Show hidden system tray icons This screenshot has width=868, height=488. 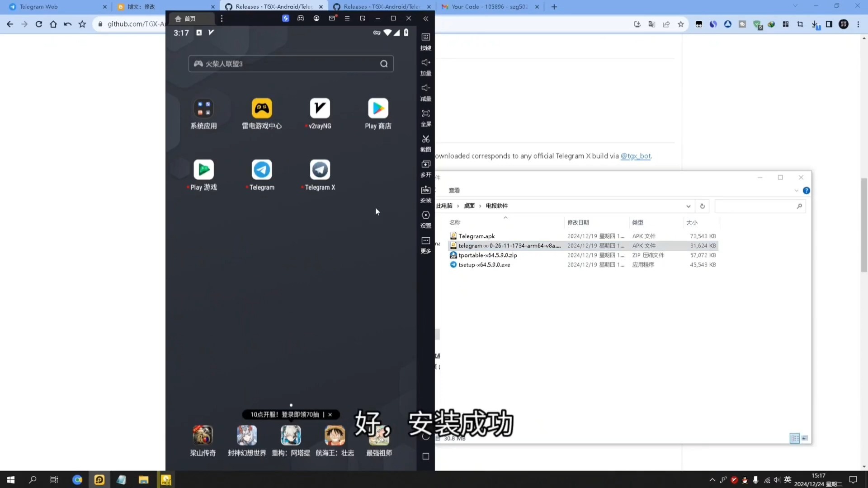(712, 480)
